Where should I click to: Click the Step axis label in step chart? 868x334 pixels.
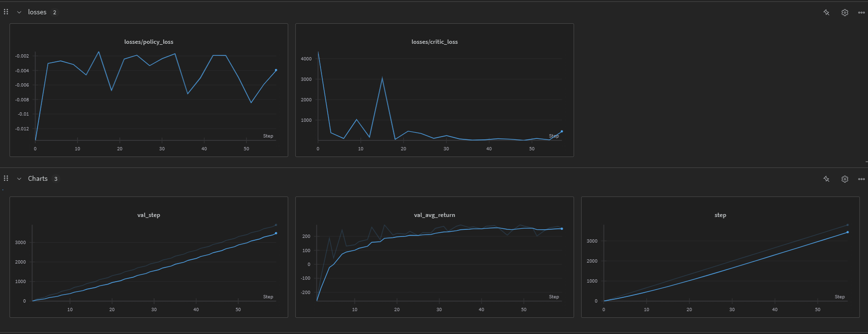[x=840, y=297]
